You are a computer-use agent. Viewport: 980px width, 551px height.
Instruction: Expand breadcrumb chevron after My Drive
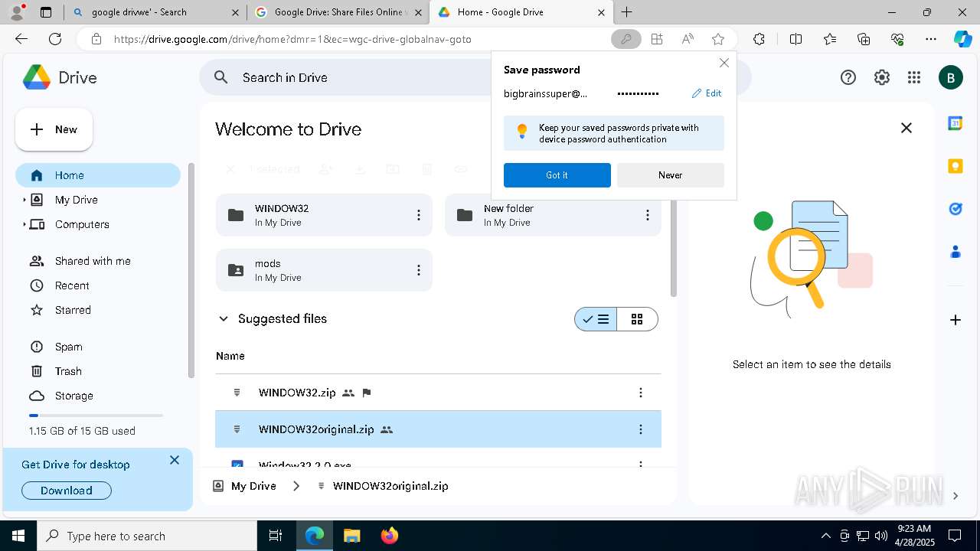pos(296,486)
